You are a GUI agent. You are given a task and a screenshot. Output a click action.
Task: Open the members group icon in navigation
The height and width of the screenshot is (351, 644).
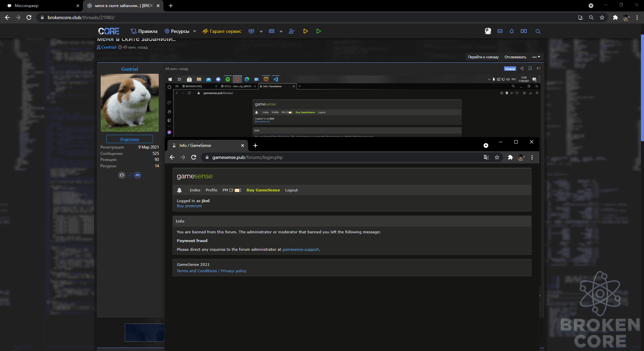pyautogui.click(x=251, y=31)
